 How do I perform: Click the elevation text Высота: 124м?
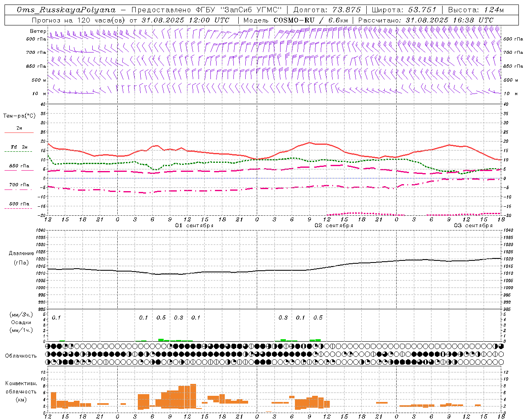pos(476,10)
